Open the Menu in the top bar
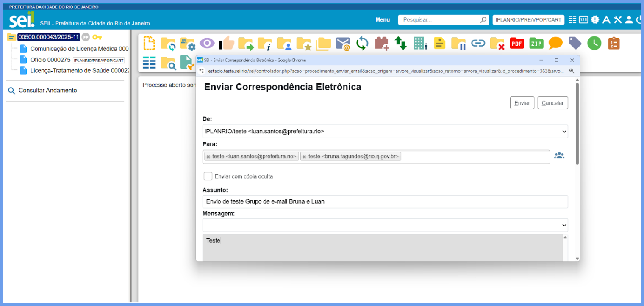644x306 pixels. tap(382, 20)
